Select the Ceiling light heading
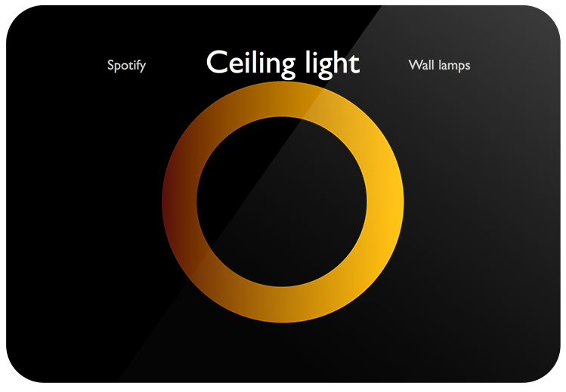The width and height of the screenshot is (566, 392). point(283,63)
